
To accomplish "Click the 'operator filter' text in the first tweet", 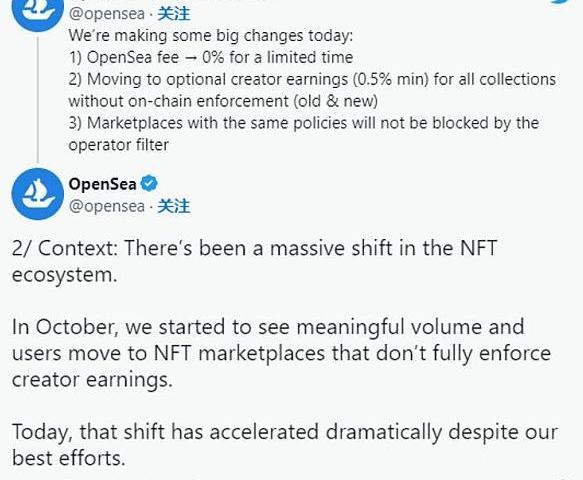I will click(x=119, y=145).
